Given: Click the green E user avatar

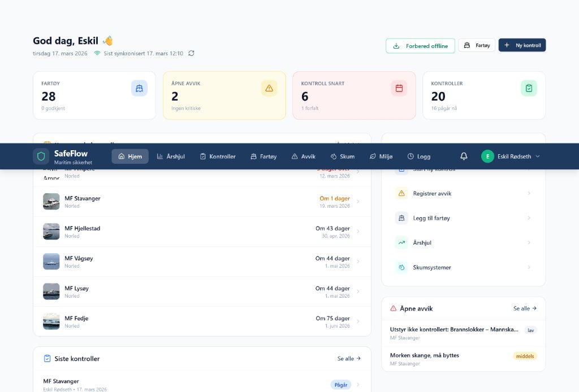Looking at the screenshot, I should 487,156.
